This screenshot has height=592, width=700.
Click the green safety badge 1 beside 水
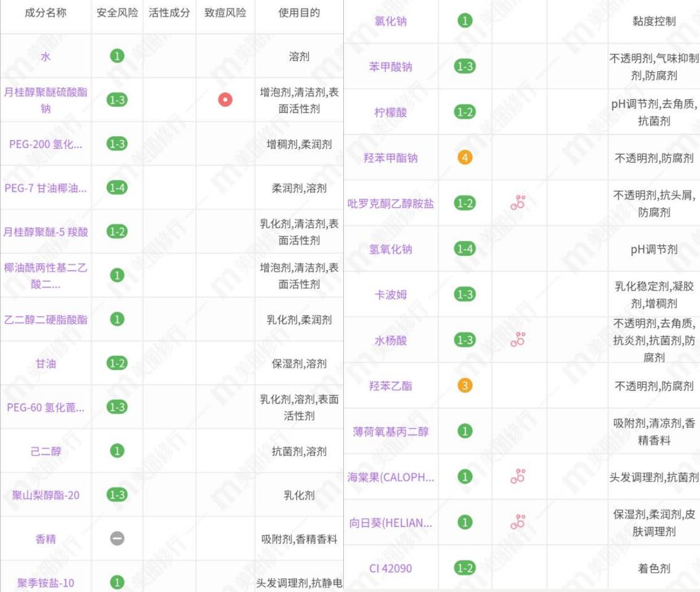[116, 56]
